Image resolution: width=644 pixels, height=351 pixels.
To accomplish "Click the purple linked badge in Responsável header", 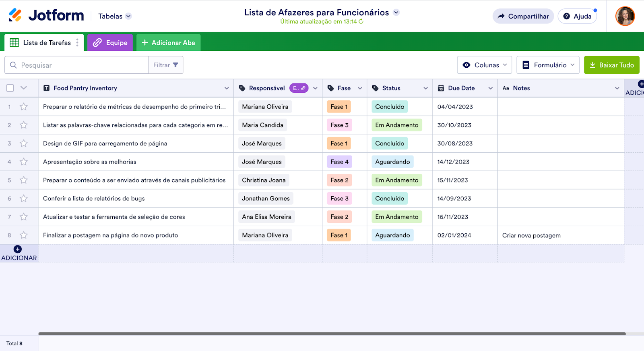I will pyautogui.click(x=299, y=88).
